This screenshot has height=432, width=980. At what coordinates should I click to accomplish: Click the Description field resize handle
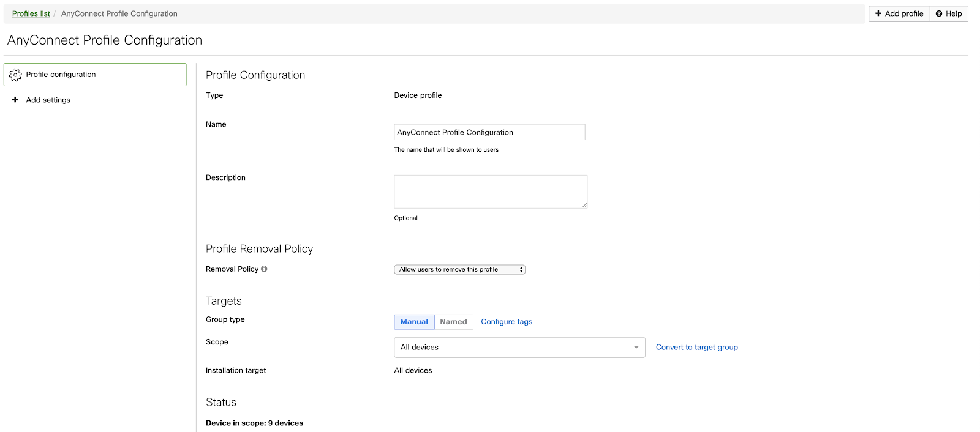click(584, 205)
